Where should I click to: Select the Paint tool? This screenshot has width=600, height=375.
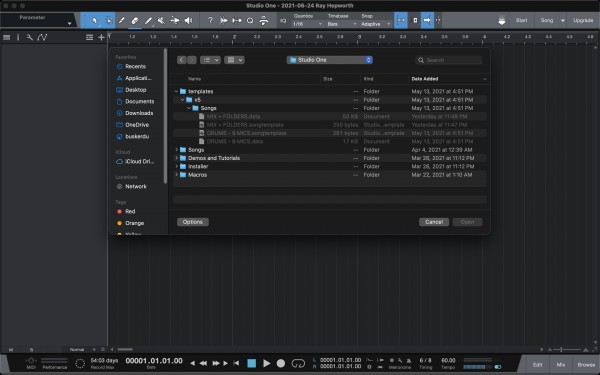pyautogui.click(x=148, y=20)
